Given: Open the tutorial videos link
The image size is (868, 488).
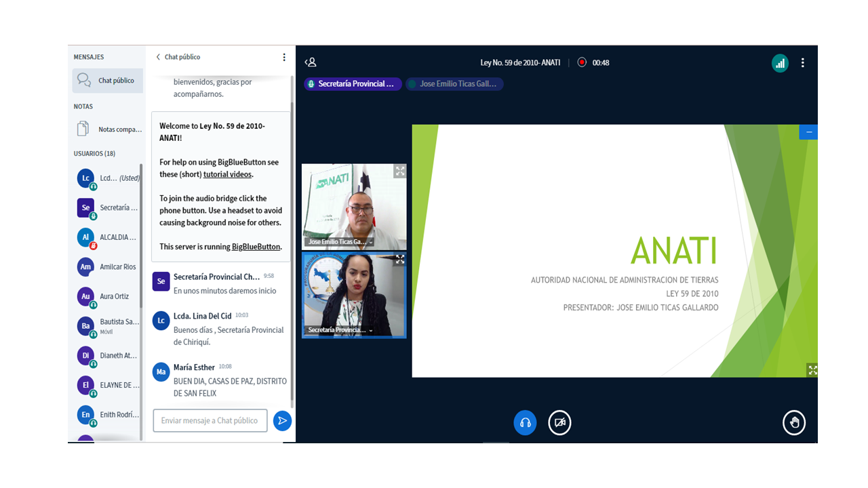Looking at the screenshot, I should (x=228, y=174).
